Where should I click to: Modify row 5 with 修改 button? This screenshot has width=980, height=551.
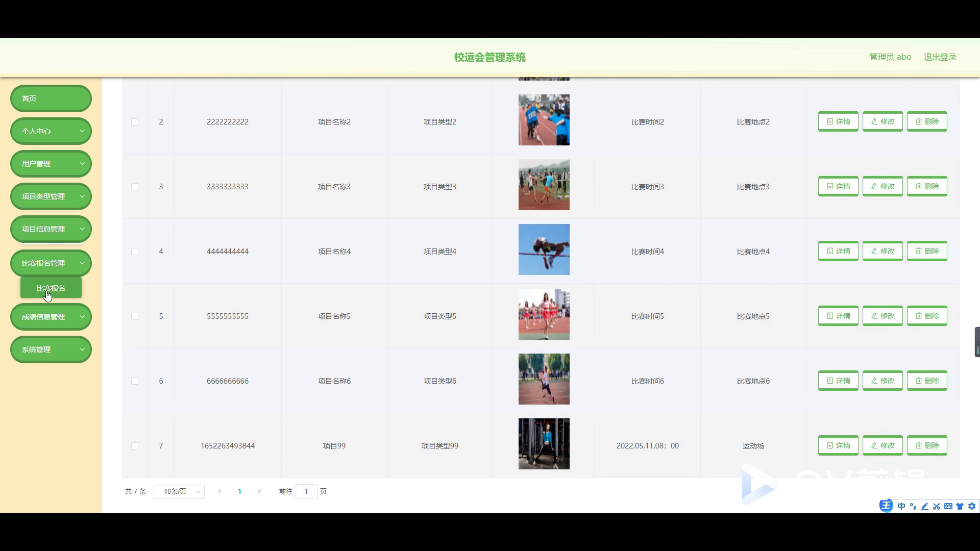[883, 316]
